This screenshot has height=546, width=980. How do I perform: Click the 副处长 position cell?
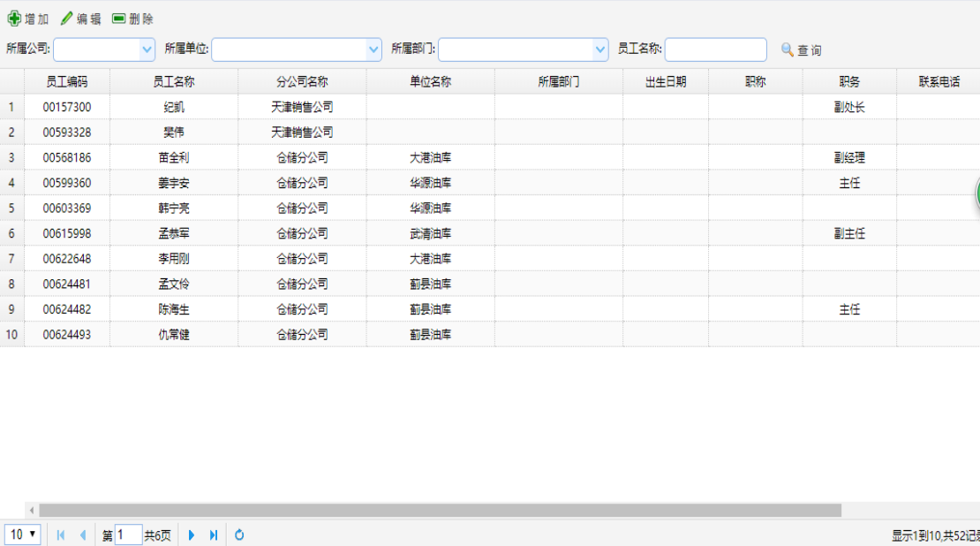tap(849, 107)
